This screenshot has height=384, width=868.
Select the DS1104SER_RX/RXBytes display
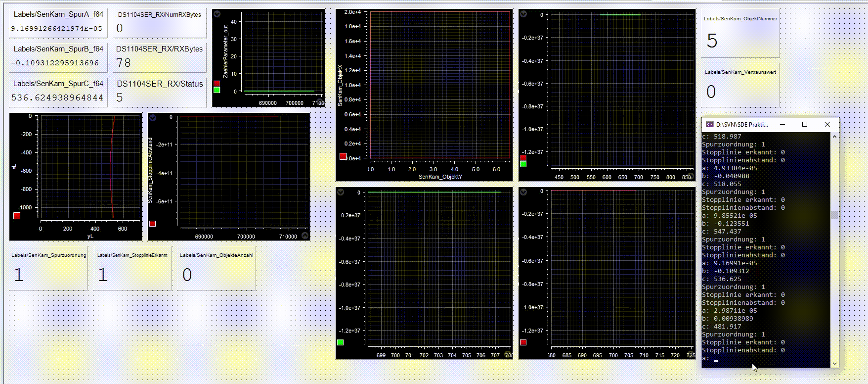tap(159, 56)
